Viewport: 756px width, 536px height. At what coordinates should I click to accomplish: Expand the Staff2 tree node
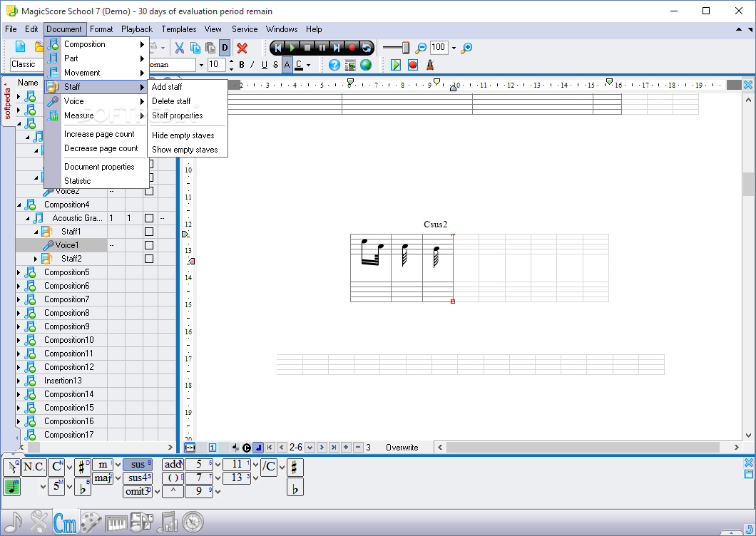(36, 259)
